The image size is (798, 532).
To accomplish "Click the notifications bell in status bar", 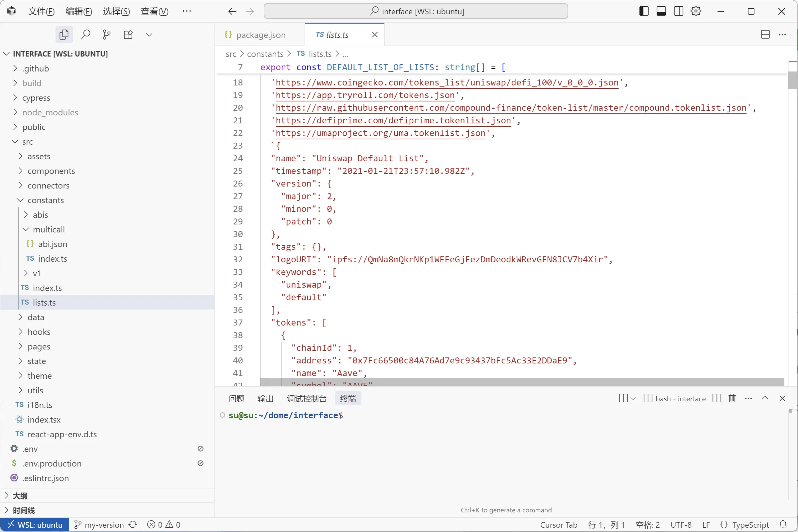I will (x=783, y=525).
